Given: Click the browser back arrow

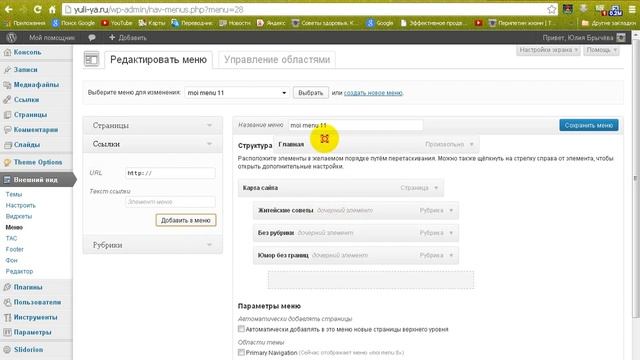Looking at the screenshot, I should coord(8,9).
